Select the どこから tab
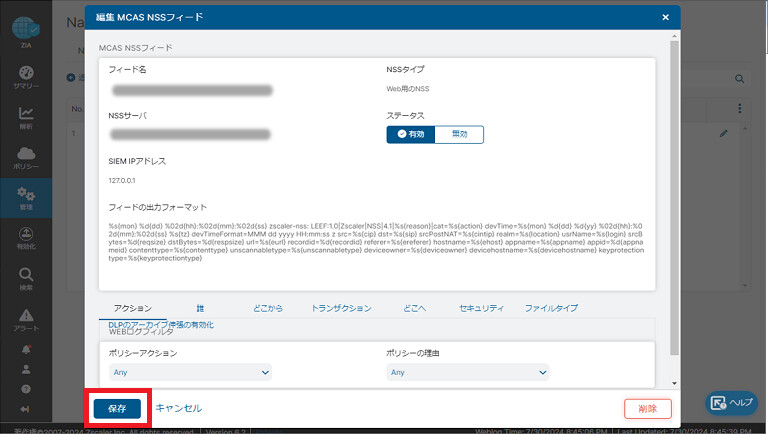The image size is (768, 434). (x=267, y=308)
